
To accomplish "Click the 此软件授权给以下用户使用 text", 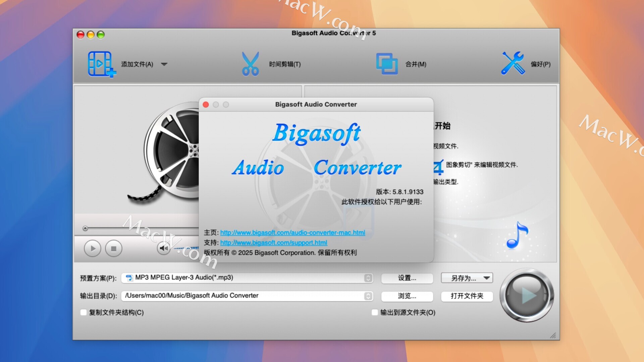I will pos(382,202).
